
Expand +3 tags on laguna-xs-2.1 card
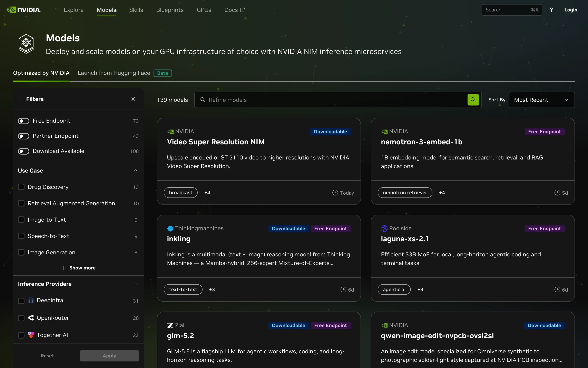420,289
